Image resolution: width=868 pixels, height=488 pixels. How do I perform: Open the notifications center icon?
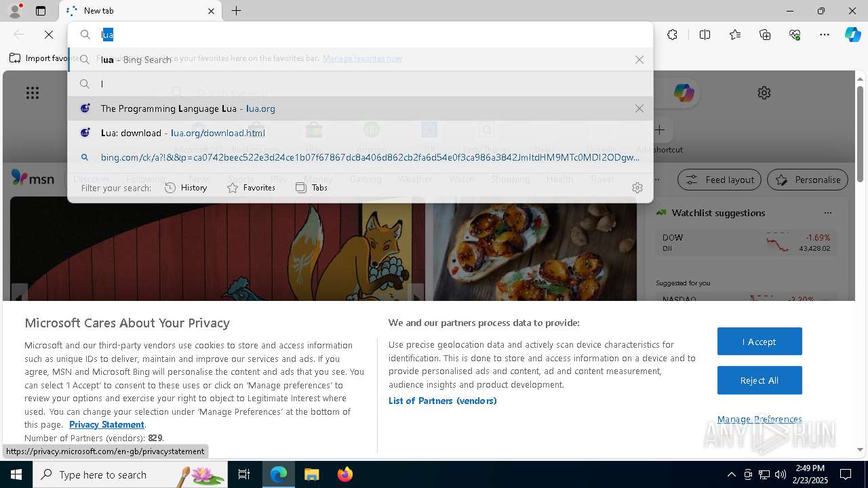[846, 474]
